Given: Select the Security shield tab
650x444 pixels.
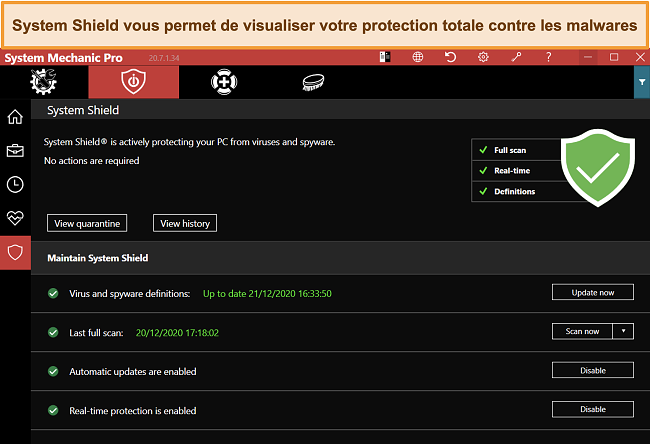Looking at the screenshot, I should click(133, 82).
